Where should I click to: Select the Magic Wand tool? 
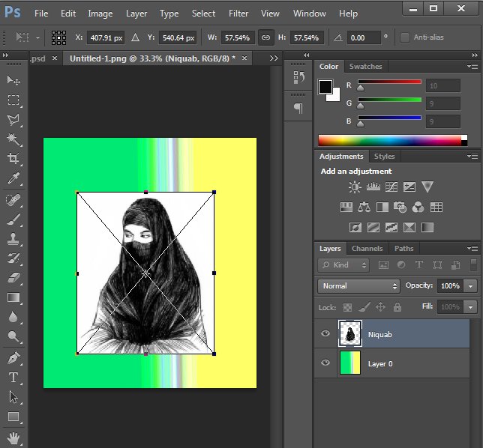pos(13,139)
